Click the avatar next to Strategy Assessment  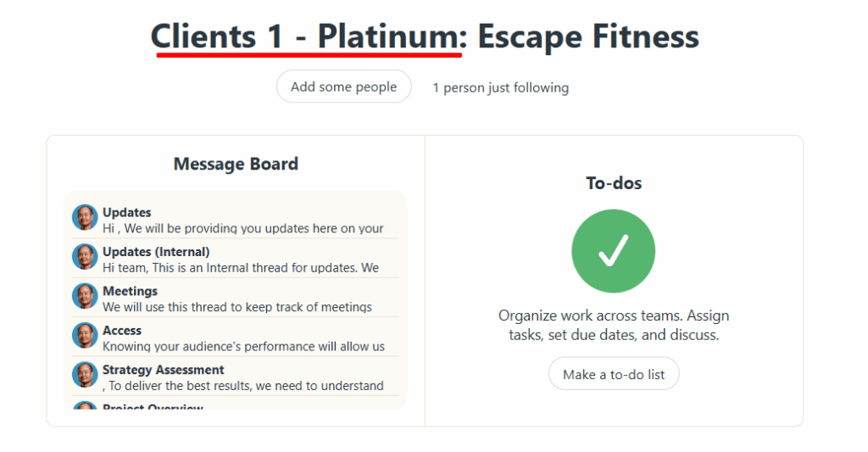click(x=85, y=374)
